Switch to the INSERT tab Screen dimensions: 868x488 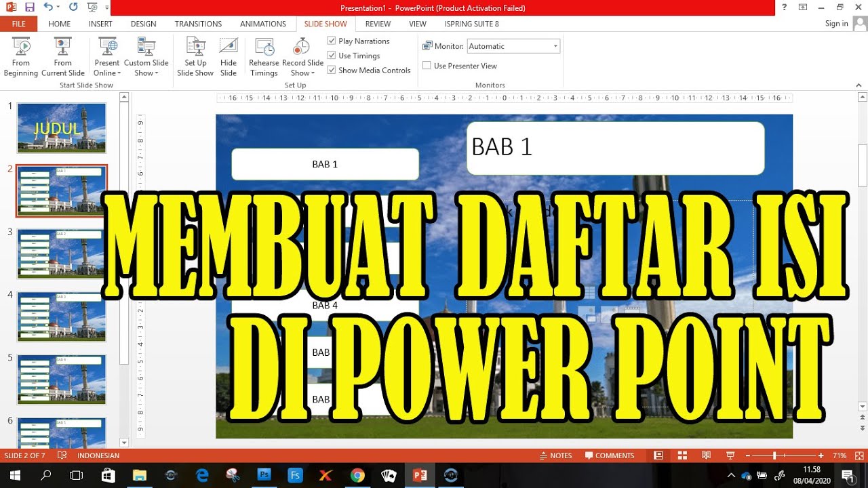pyautogui.click(x=100, y=24)
